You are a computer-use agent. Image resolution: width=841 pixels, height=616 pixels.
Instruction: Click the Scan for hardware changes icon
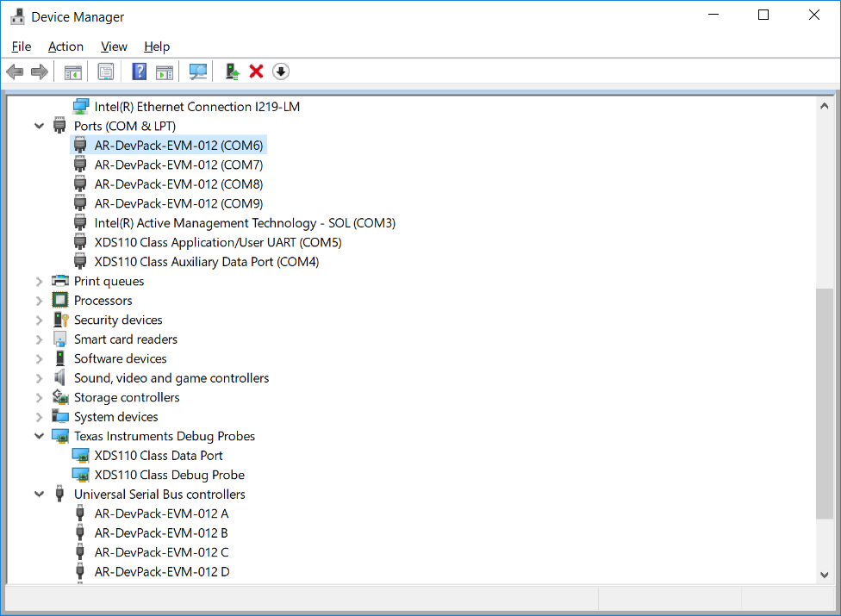(x=197, y=71)
